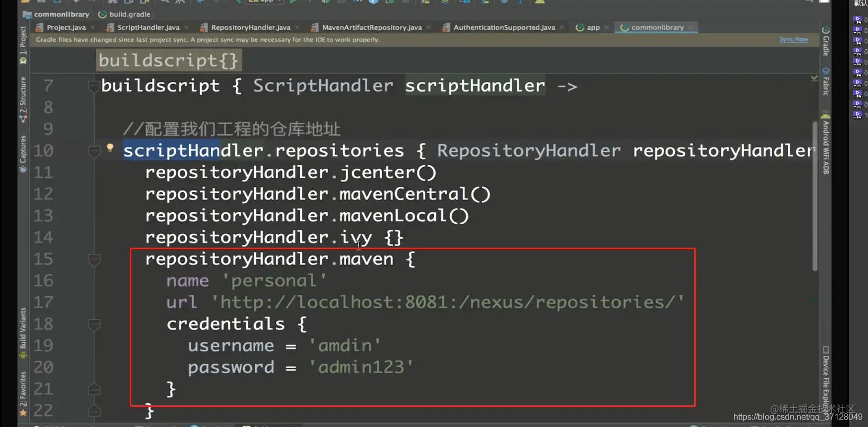The height and width of the screenshot is (427, 868).
Task: Place cursor on repositoryHandler.jcenter() line
Action: [291, 172]
